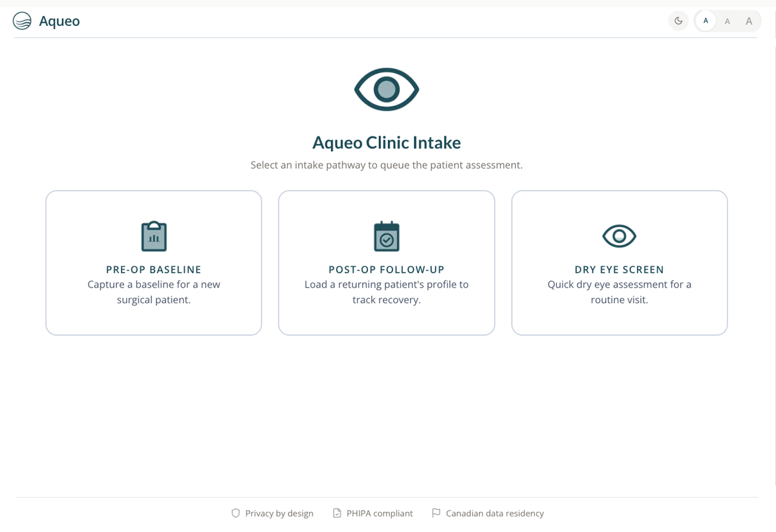Open the Pre-Op Baseline intake card
This screenshot has width=776, height=532.
154,262
